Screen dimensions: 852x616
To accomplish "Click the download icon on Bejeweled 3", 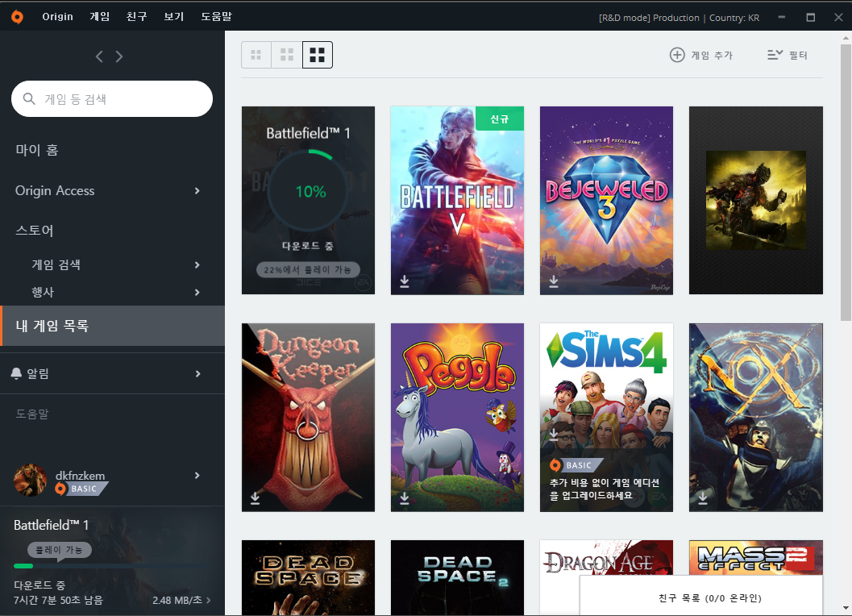I will 554,281.
